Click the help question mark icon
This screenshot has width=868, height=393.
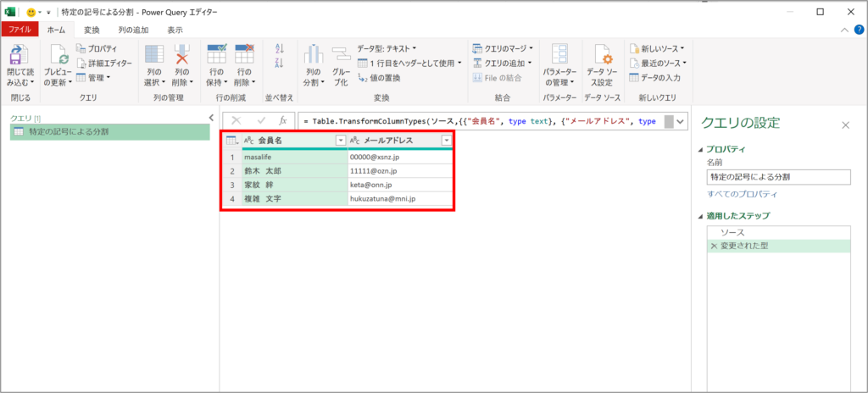pyautogui.click(x=859, y=30)
